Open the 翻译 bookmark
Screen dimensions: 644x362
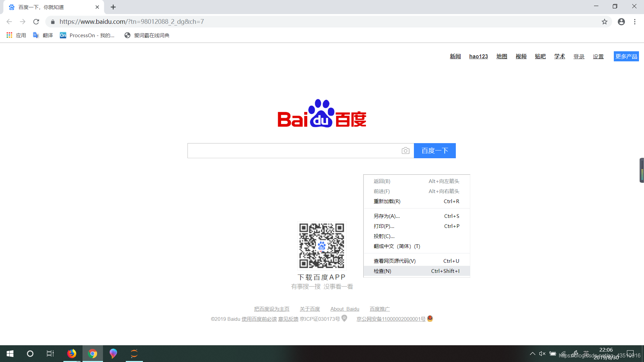click(x=43, y=35)
